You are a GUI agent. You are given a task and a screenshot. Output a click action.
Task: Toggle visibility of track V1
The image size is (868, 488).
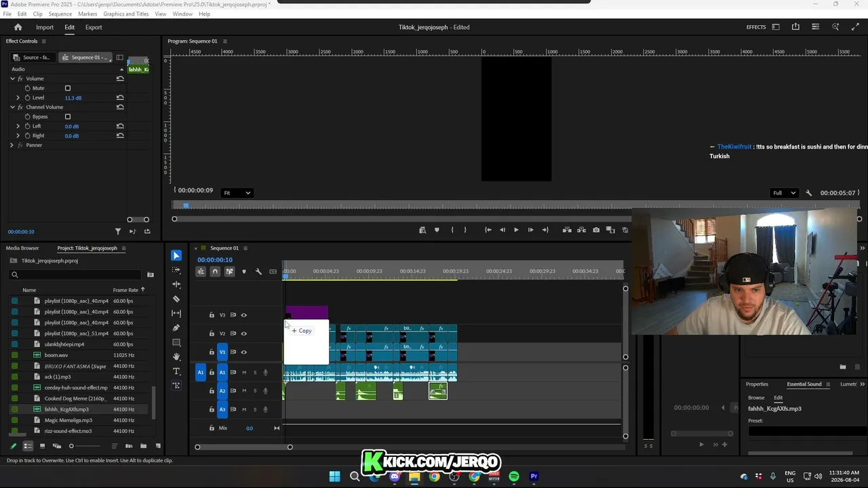pyautogui.click(x=244, y=352)
